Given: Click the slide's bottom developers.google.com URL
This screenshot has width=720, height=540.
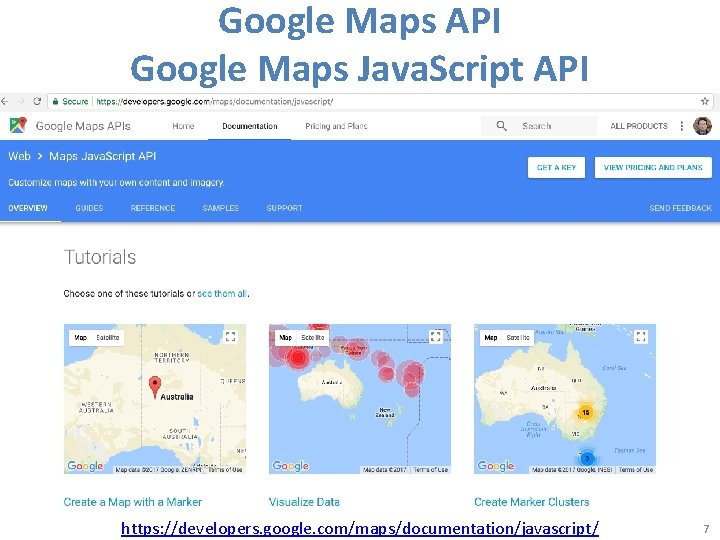Looking at the screenshot, I should click(x=360, y=528).
